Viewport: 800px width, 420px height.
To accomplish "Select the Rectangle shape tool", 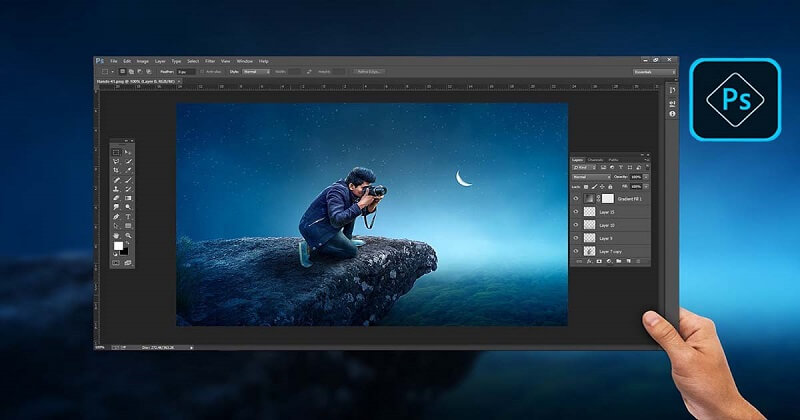I will (128, 226).
